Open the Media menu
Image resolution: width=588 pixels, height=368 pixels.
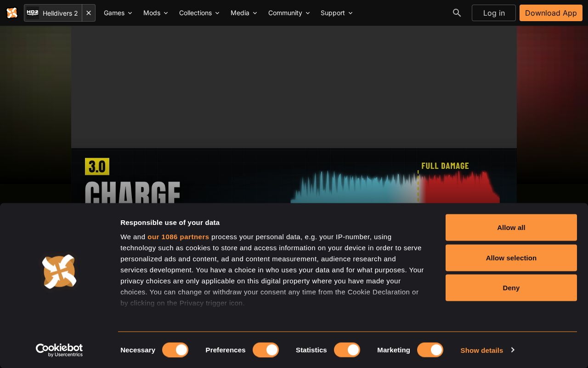pyautogui.click(x=244, y=13)
